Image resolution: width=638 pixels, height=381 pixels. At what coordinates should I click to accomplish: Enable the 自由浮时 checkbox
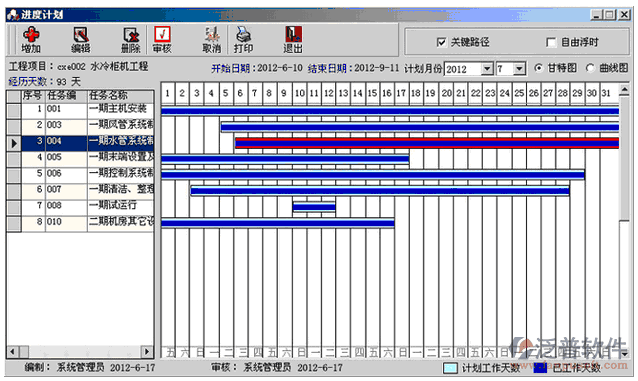tap(551, 42)
